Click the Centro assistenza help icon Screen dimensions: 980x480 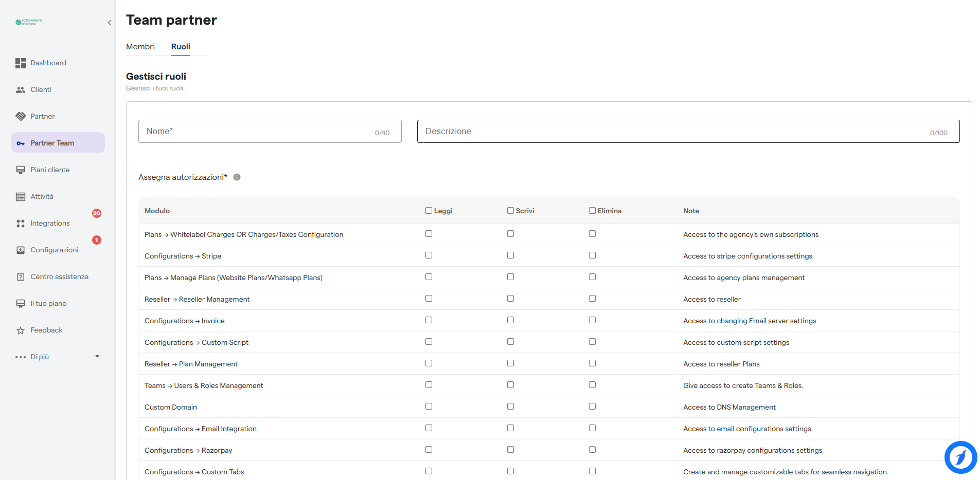(x=21, y=277)
